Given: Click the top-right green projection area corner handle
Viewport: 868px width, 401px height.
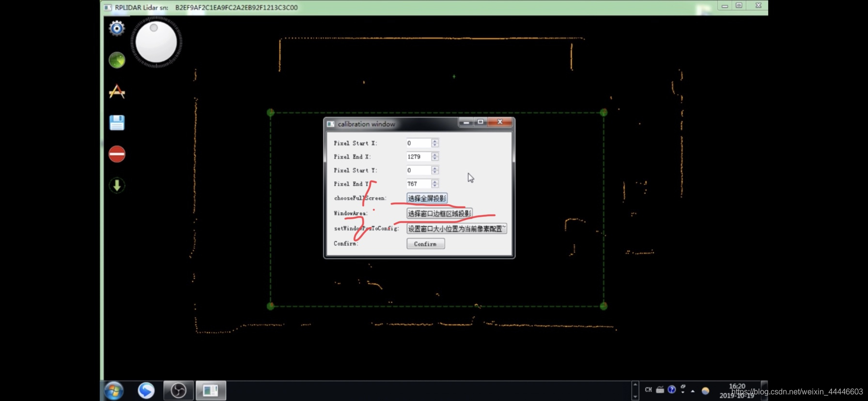Looking at the screenshot, I should tap(604, 112).
